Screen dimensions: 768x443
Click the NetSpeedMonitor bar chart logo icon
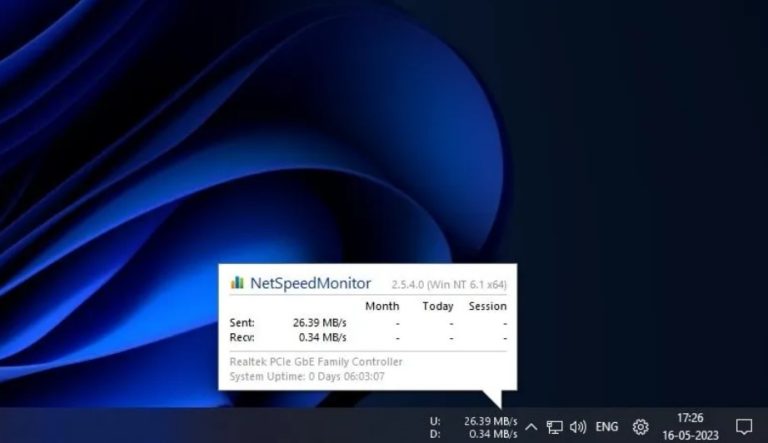237,283
